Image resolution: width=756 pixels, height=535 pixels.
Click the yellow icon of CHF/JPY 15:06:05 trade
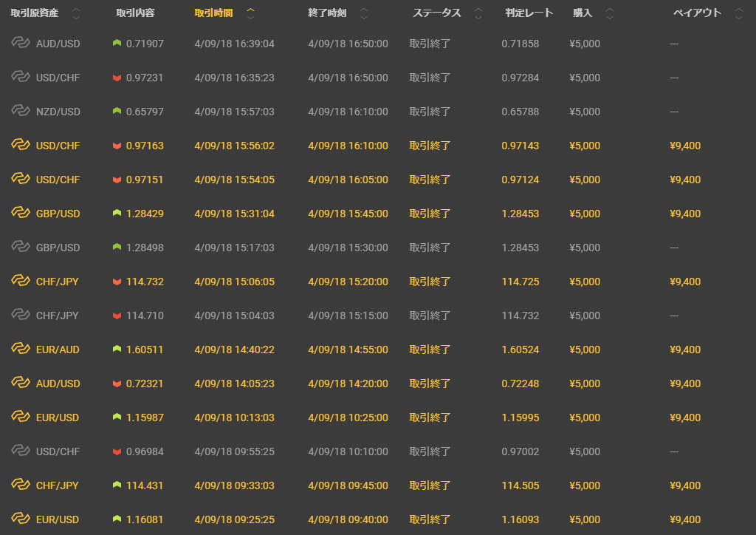tap(21, 280)
